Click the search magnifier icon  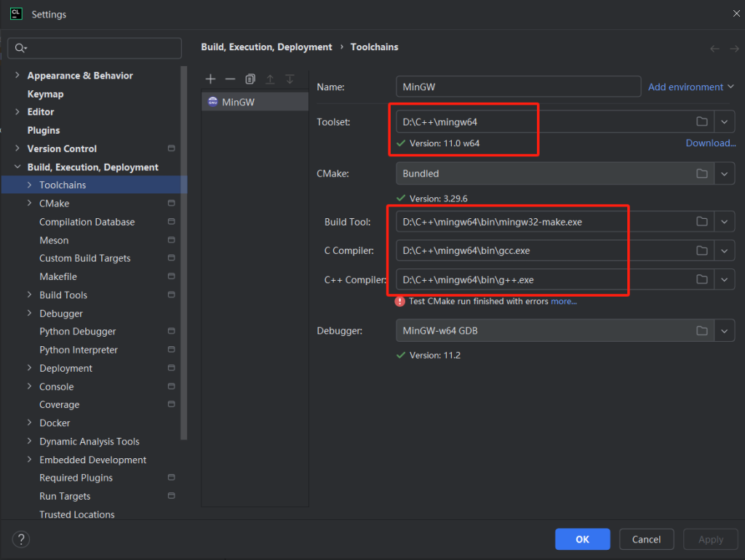(x=20, y=48)
